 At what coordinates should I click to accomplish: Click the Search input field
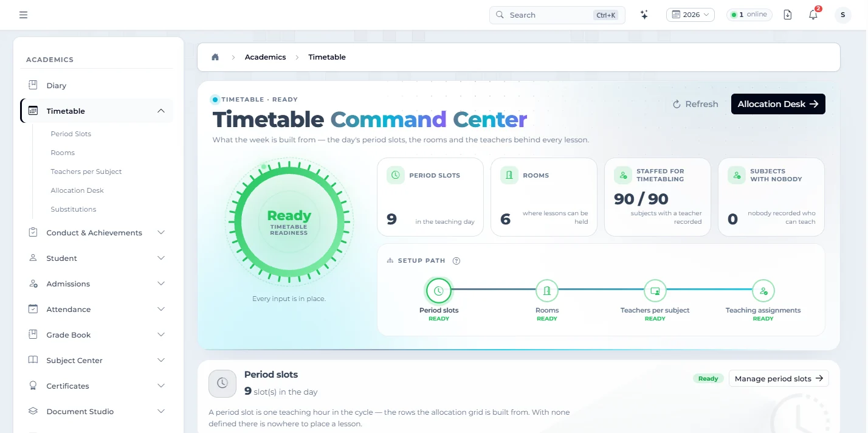tap(557, 15)
